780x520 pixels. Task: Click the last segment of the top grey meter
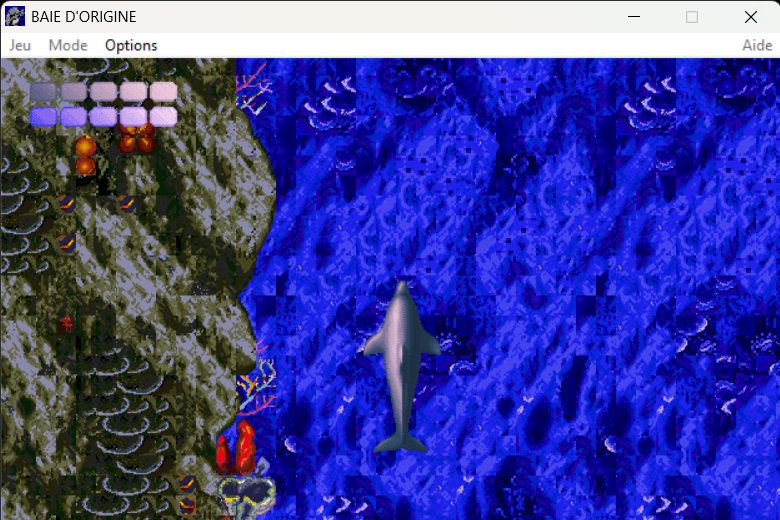click(163, 92)
